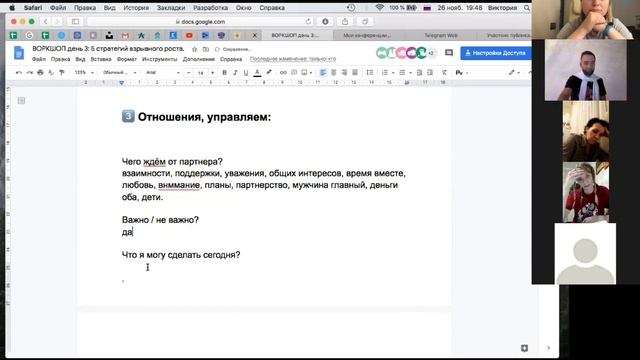Viewport: 640px width, 360px height.
Task: Expand numbered list style arrow
Action: (393, 73)
